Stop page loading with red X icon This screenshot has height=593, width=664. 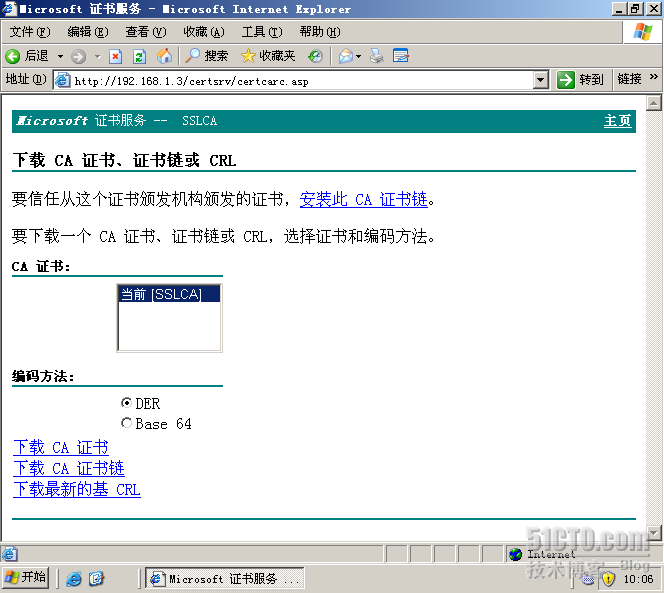115,56
